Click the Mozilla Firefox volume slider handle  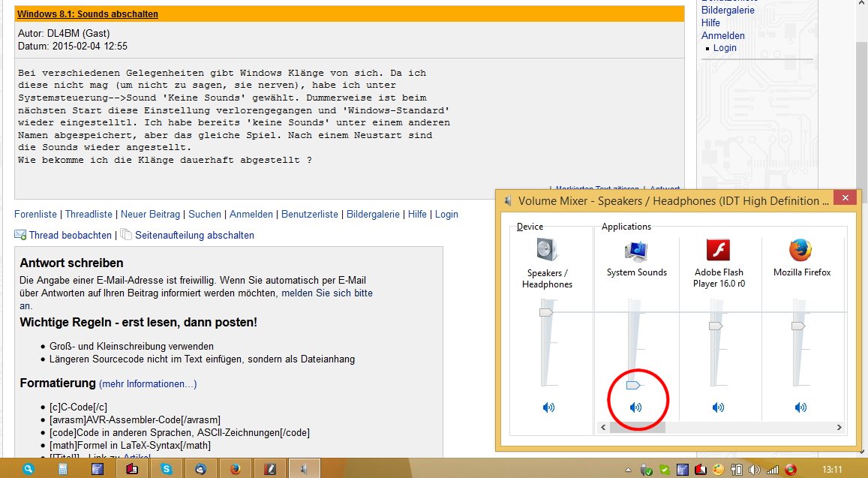[797, 326]
